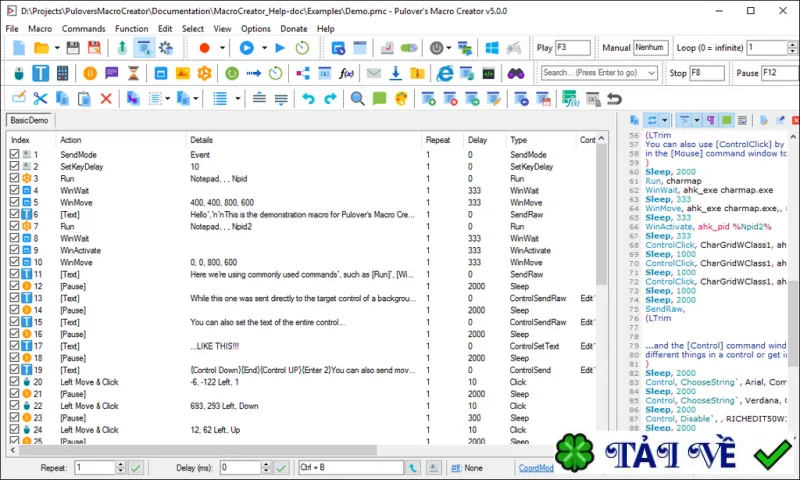800x480 pixels.
Task: Click the orange Pause command icon
Action: 90,73
